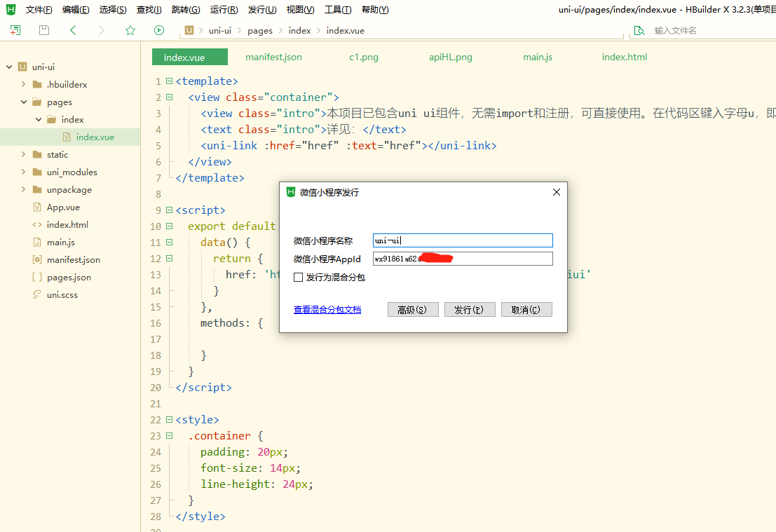Click the App.vue file icon

[37, 207]
